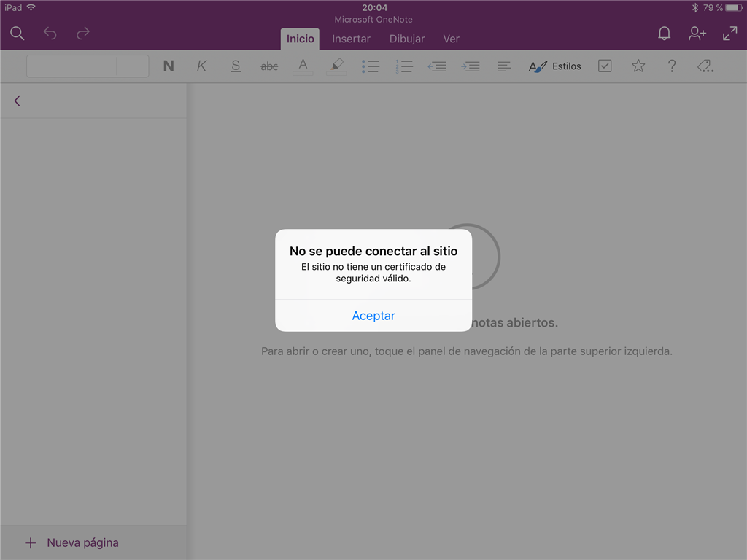Tap the plus icon beside Nueva página
The height and width of the screenshot is (560, 747).
coord(31,542)
